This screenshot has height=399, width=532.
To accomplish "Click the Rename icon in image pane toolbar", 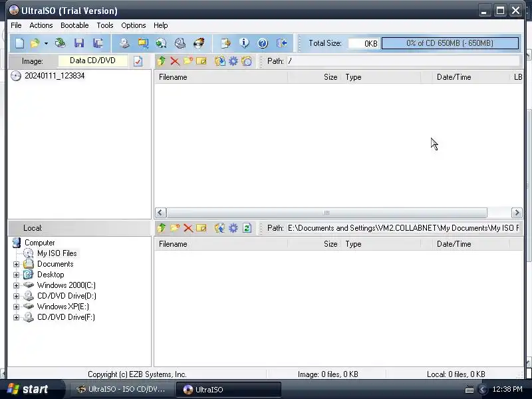I will (201, 61).
